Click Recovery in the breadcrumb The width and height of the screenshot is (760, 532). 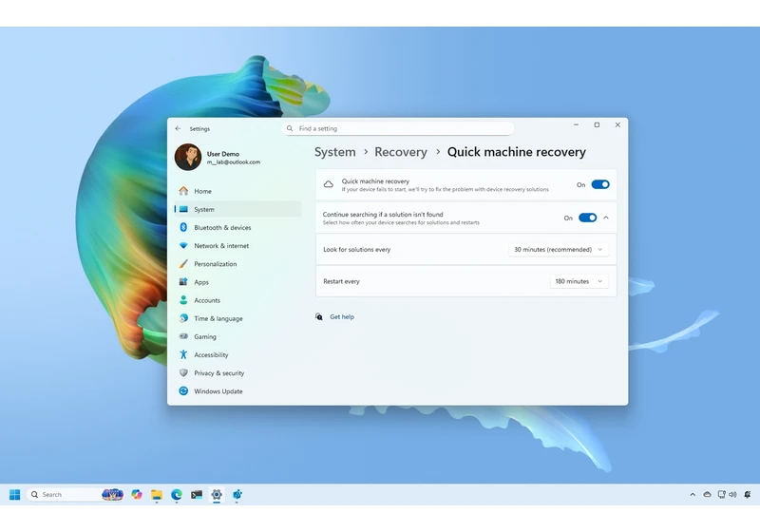[401, 152]
